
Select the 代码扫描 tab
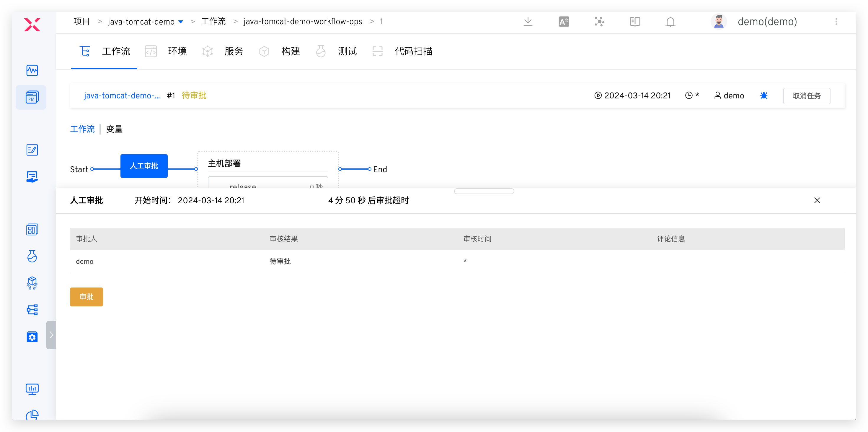point(402,51)
